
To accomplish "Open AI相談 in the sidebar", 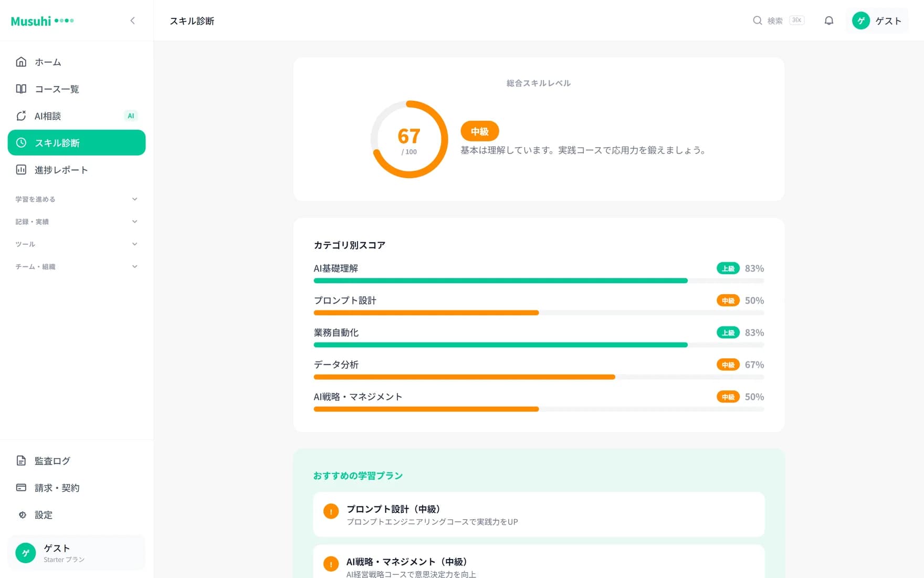I will click(x=77, y=116).
